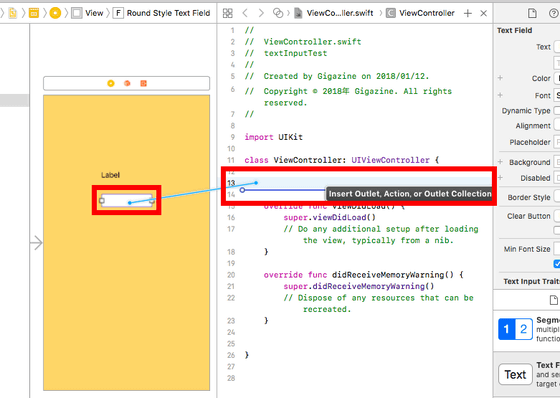560x398 pixels.
Task: Open the Disabled image combo box
Action: [557, 178]
